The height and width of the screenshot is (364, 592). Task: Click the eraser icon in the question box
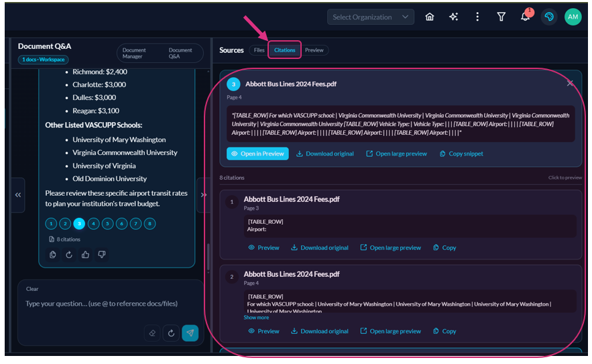(x=152, y=333)
